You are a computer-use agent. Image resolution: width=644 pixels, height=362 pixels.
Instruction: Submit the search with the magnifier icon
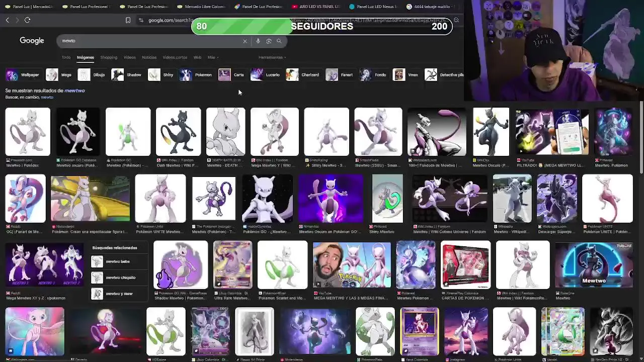point(279,41)
